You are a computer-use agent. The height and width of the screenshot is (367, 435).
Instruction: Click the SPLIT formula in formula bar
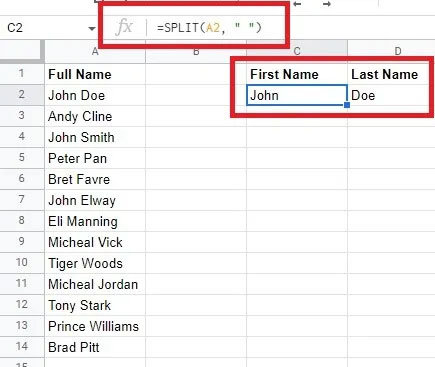[209, 28]
